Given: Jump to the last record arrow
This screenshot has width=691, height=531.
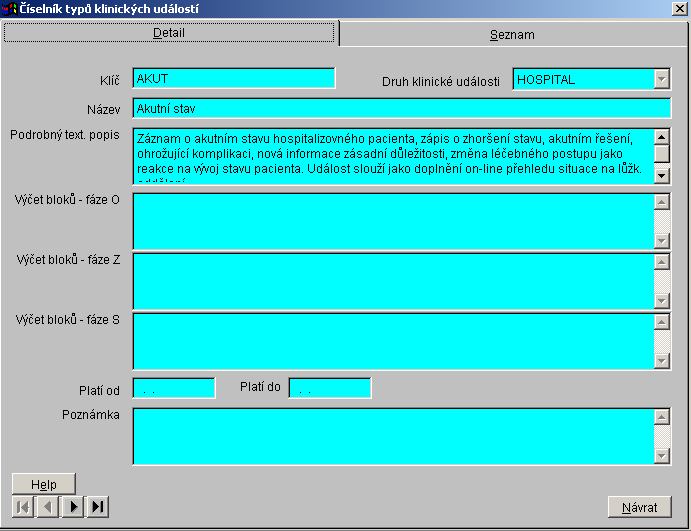Looking at the screenshot, I should (x=98, y=507).
